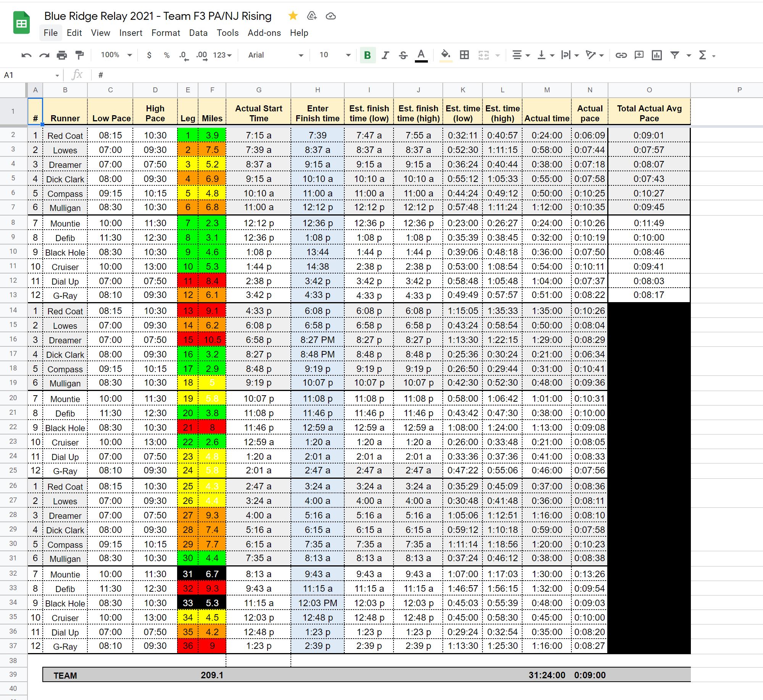Open the Format menu
The width and height of the screenshot is (763, 700).
(x=166, y=33)
